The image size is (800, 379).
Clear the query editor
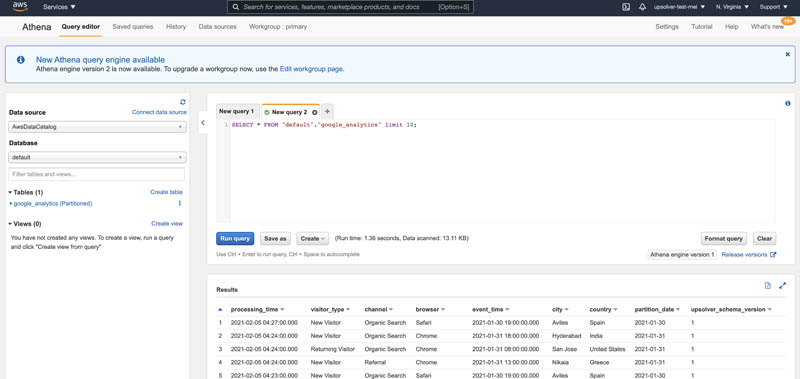[x=764, y=238]
